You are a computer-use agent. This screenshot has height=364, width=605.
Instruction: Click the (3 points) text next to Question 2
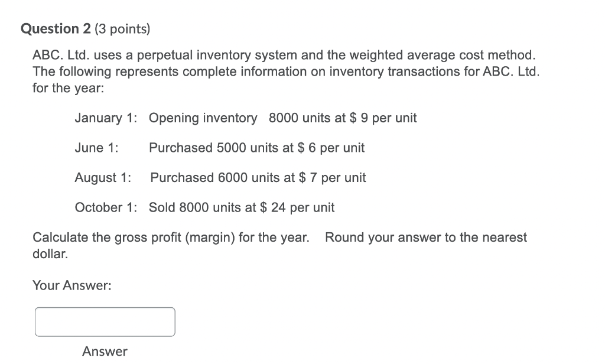click(x=122, y=28)
